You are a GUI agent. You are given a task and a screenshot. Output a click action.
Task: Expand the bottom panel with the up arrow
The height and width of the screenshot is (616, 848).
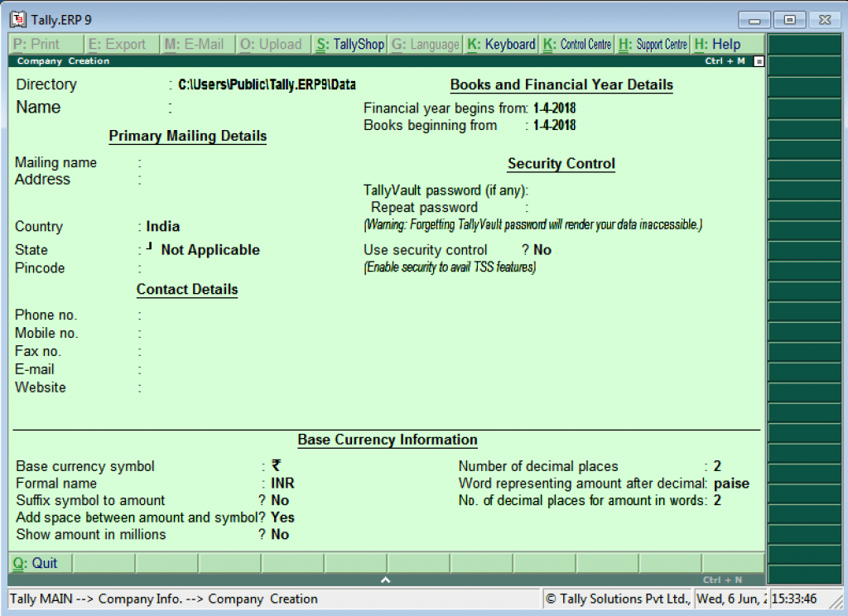pos(385,580)
